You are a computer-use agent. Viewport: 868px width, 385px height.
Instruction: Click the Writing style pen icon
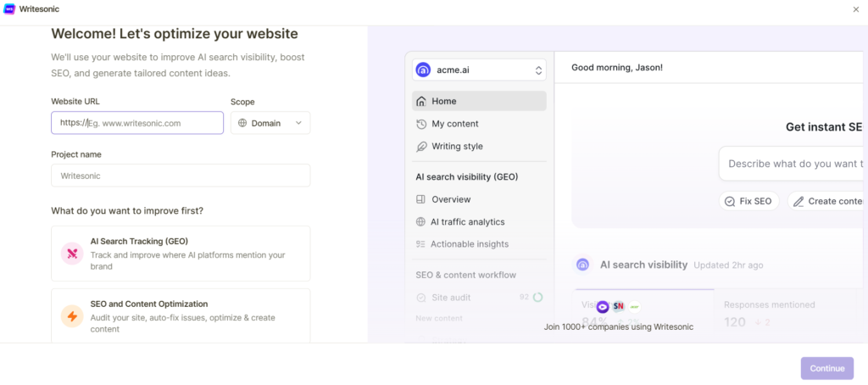(421, 146)
